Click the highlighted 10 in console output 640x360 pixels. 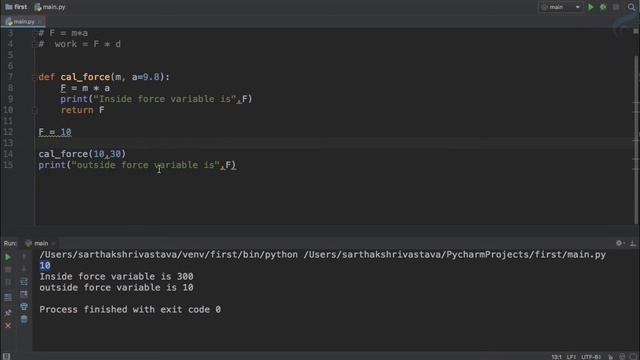click(x=45, y=266)
